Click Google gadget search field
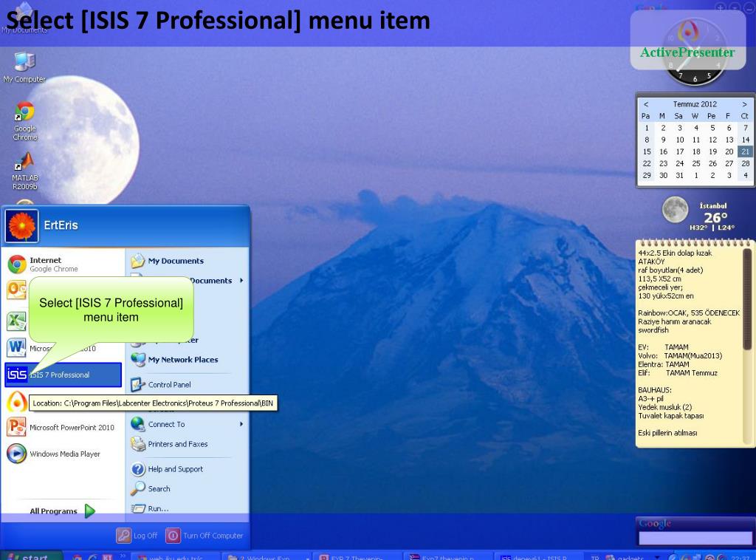 coord(695,539)
